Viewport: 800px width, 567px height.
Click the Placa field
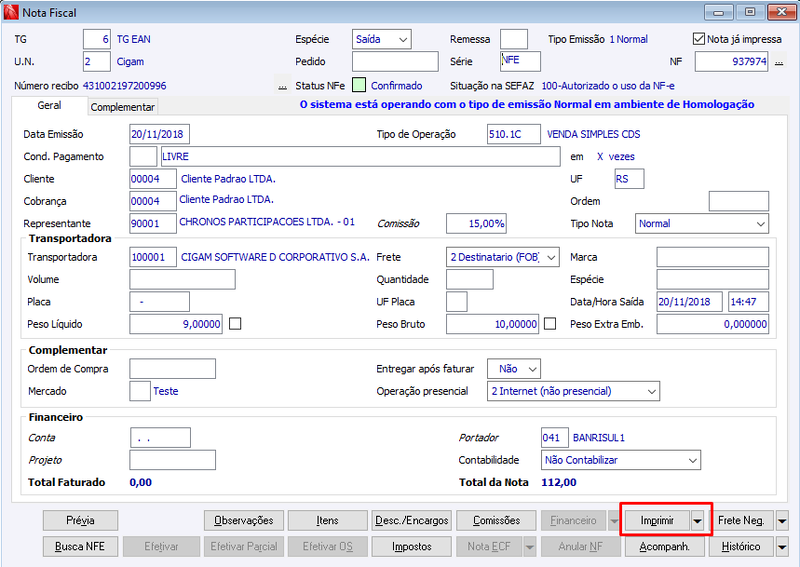pos(160,302)
